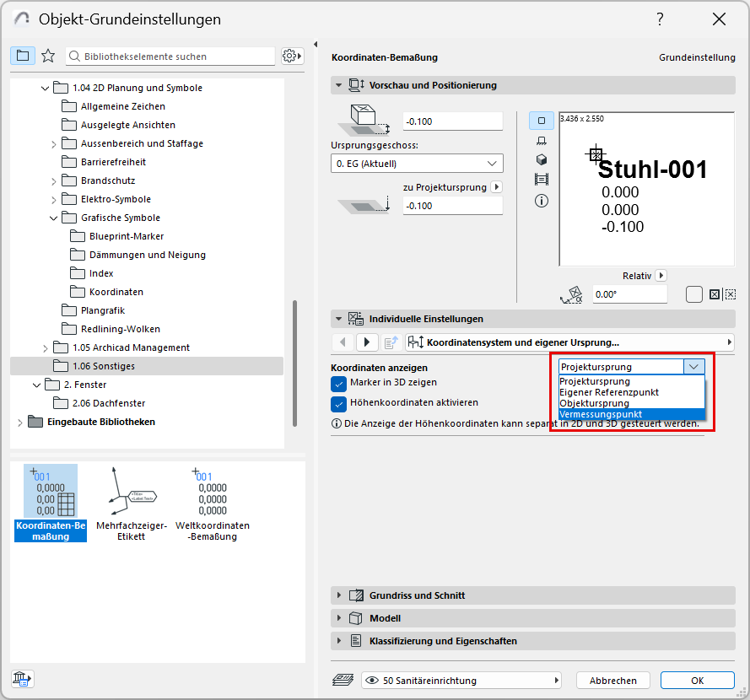Viewport: 750px width, 700px height.
Task: Open library manager icon at bottom left
Action: [x=23, y=678]
